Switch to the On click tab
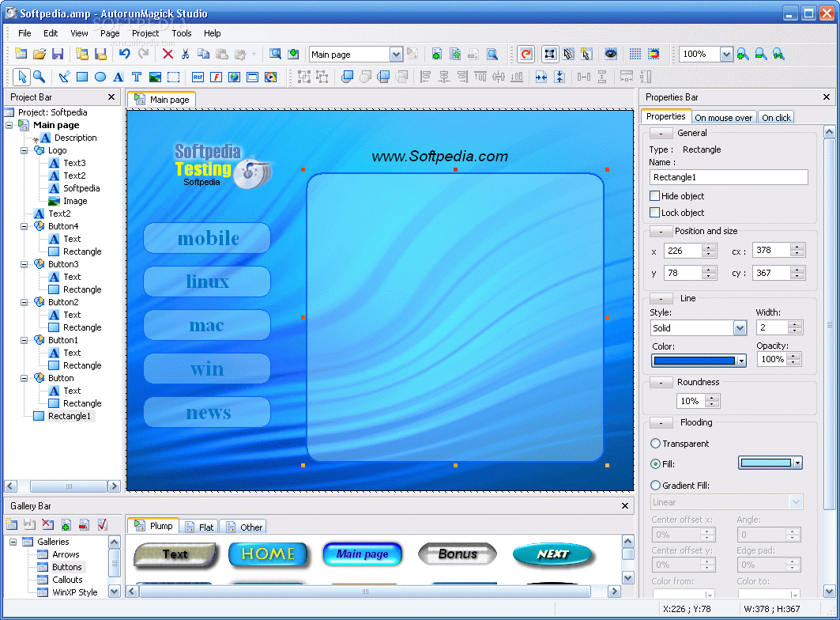Viewport: 840px width, 620px height. [776, 118]
